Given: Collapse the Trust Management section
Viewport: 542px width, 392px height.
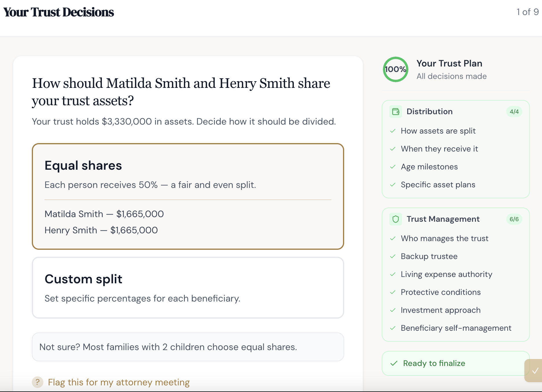Looking at the screenshot, I should pyautogui.click(x=443, y=219).
